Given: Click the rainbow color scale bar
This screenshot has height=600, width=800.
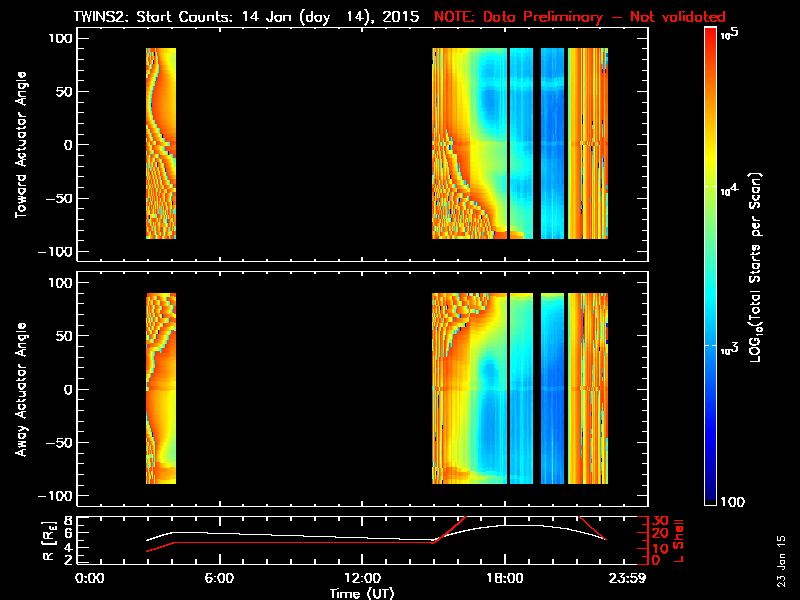Looking at the screenshot, I should [x=711, y=266].
